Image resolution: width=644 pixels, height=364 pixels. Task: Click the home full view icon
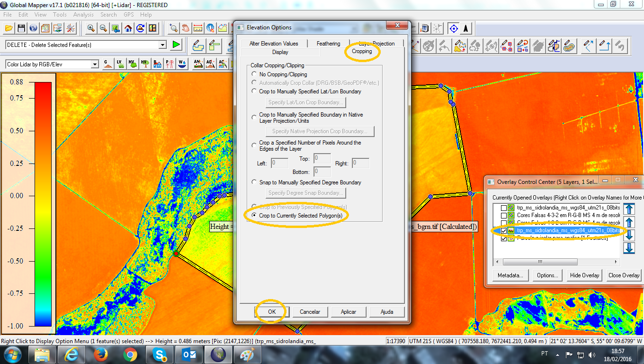click(128, 28)
